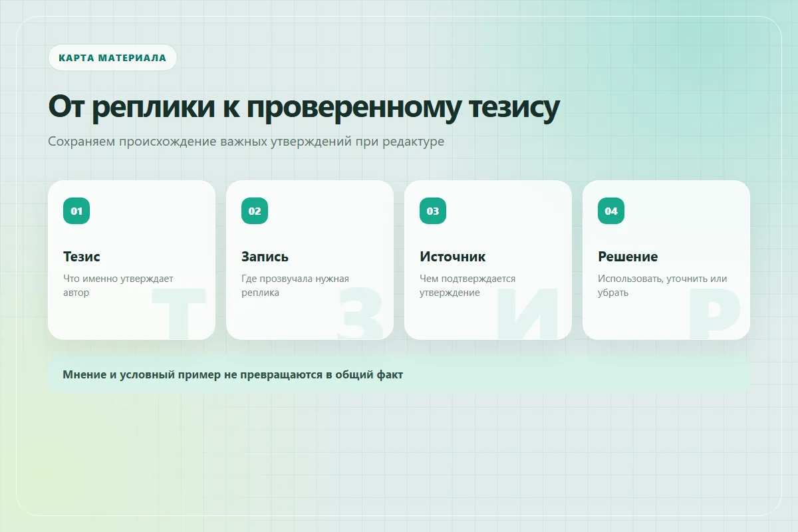The image size is (798, 532).
Task: Open the «Запись» card title
Action: click(x=265, y=257)
